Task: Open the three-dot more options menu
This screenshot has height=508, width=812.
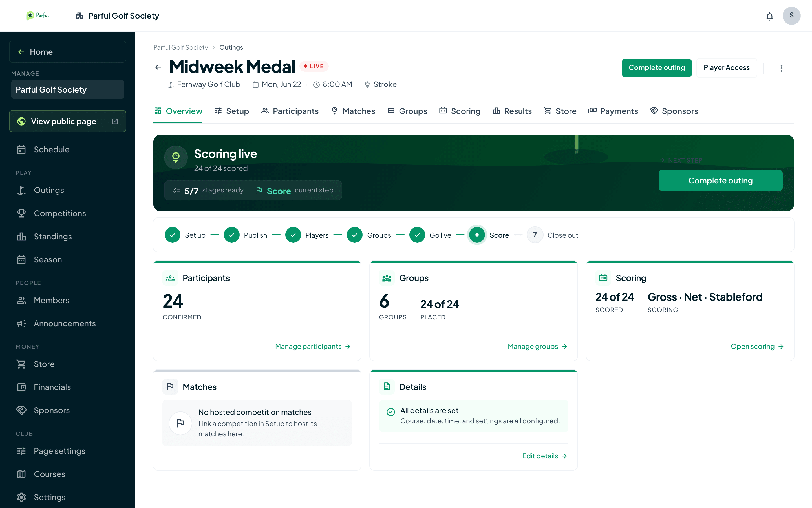Action: coord(781,68)
